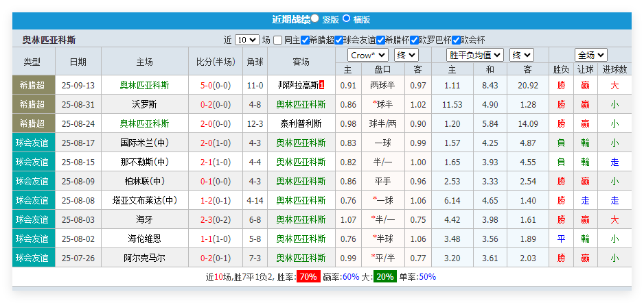Open the recent matches count dropdown

(x=246, y=40)
